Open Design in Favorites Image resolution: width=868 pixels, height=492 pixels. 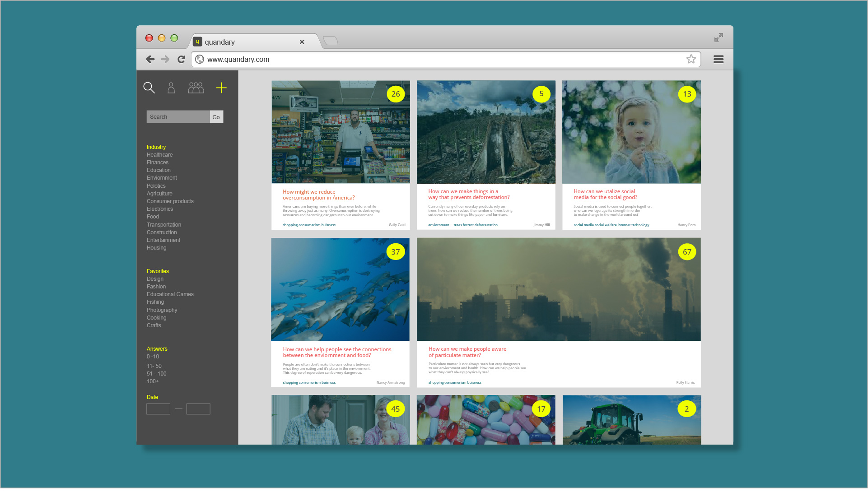click(x=155, y=279)
